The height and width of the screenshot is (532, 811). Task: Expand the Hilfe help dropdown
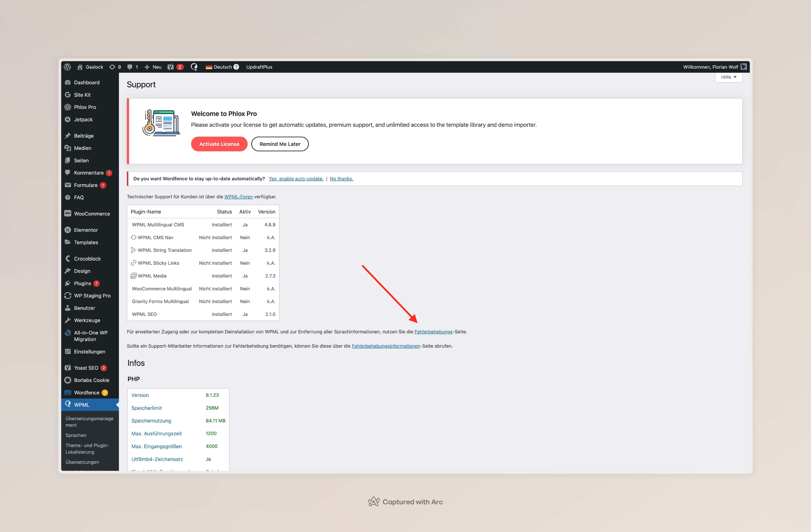(729, 77)
